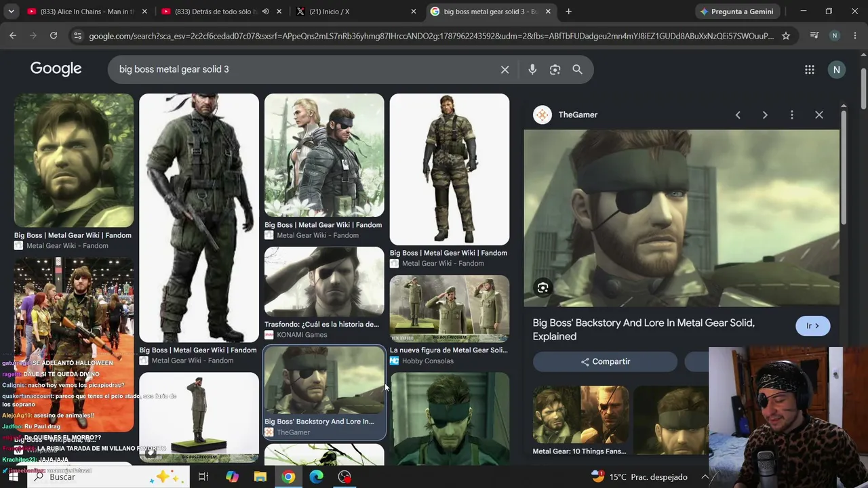Image resolution: width=868 pixels, height=488 pixels.
Task: Open the 15°C Prac. despejado weather widget
Action: (x=639, y=477)
